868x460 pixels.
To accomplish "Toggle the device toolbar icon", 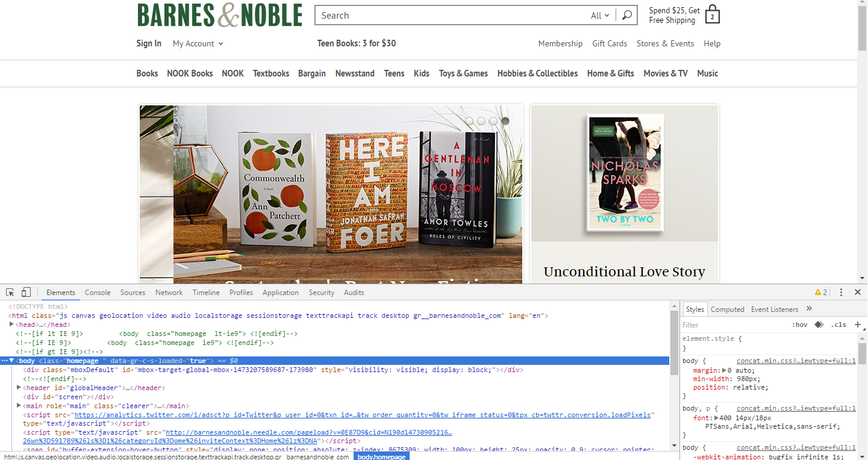I will coord(26,292).
